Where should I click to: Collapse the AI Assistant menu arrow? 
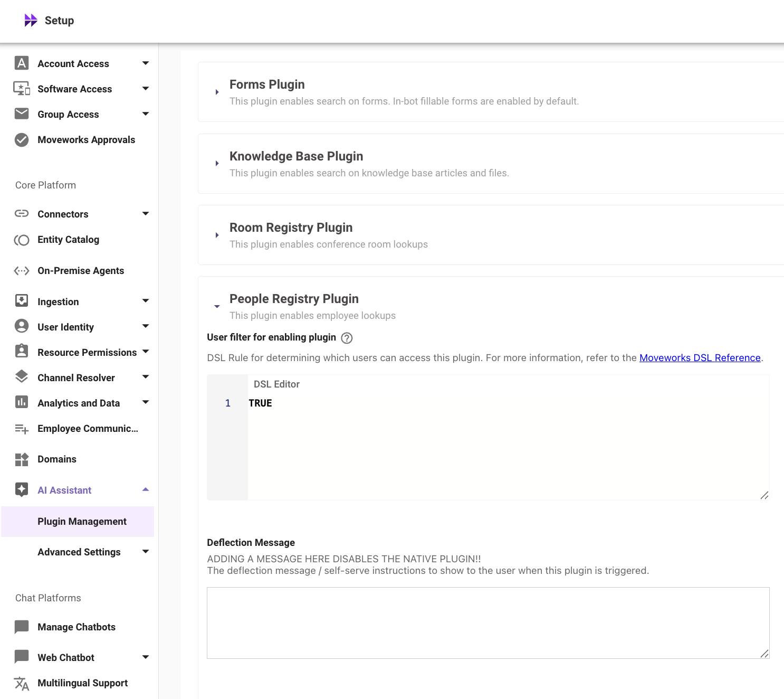click(146, 490)
